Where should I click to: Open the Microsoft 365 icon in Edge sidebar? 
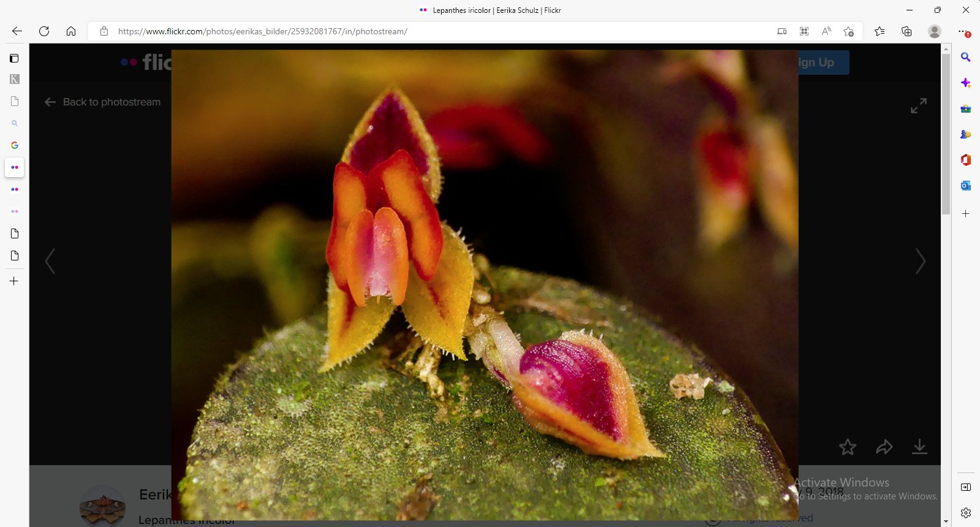(965, 160)
